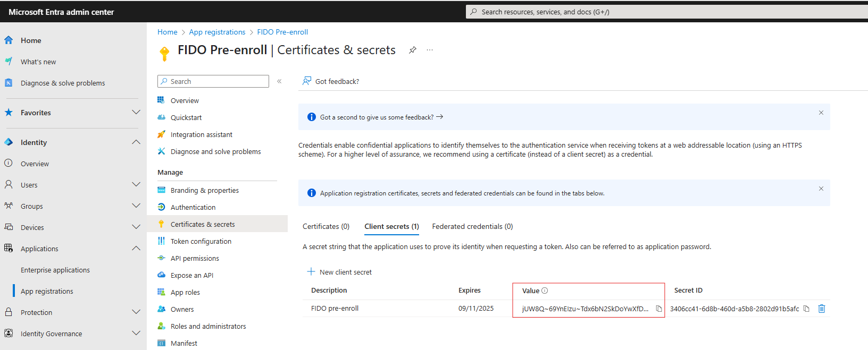Click the App roles icon
868x350 pixels.
click(x=161, y=292)
